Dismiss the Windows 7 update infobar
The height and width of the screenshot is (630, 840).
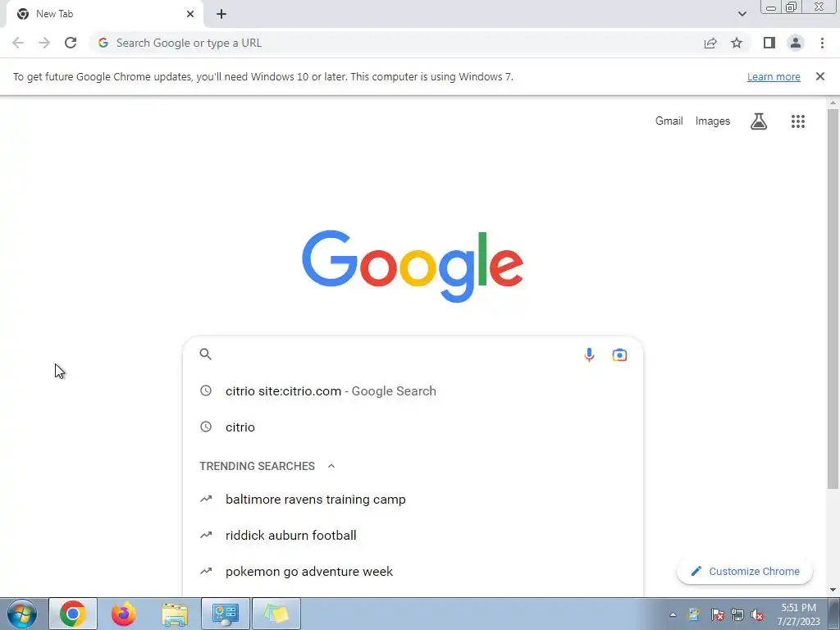point(819,76)
